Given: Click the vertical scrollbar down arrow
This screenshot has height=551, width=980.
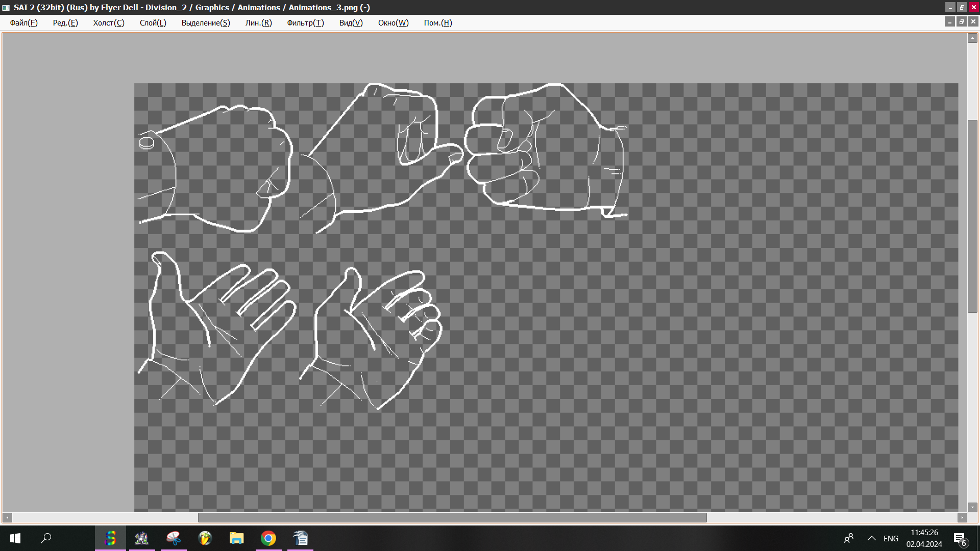Looking at the screenshot, I should 972,507.
